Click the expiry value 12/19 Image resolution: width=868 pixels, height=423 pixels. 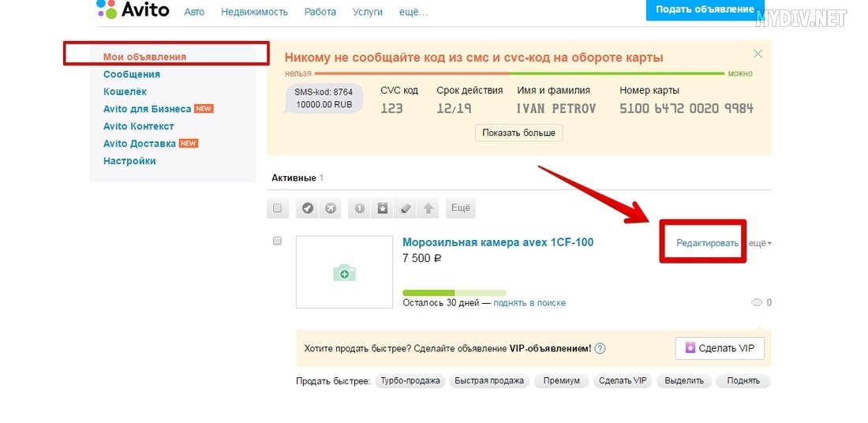coord(454,108)
